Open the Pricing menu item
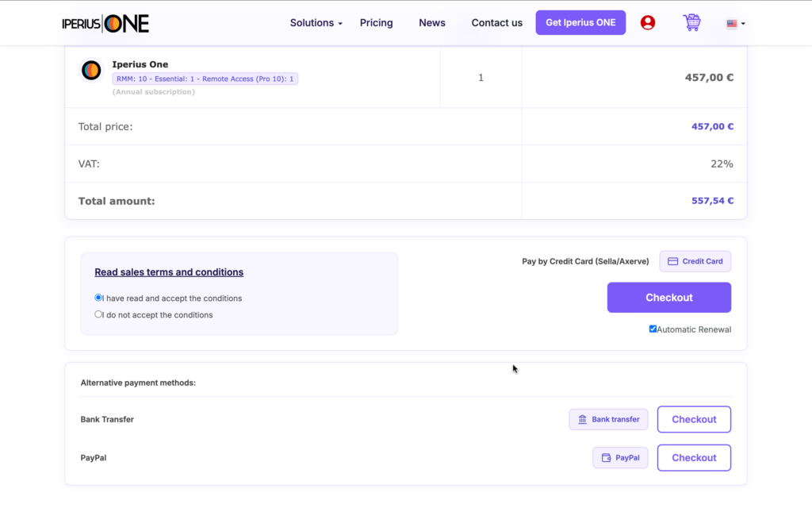This screenshot has height=508, width=812. [x=377, y=23]
